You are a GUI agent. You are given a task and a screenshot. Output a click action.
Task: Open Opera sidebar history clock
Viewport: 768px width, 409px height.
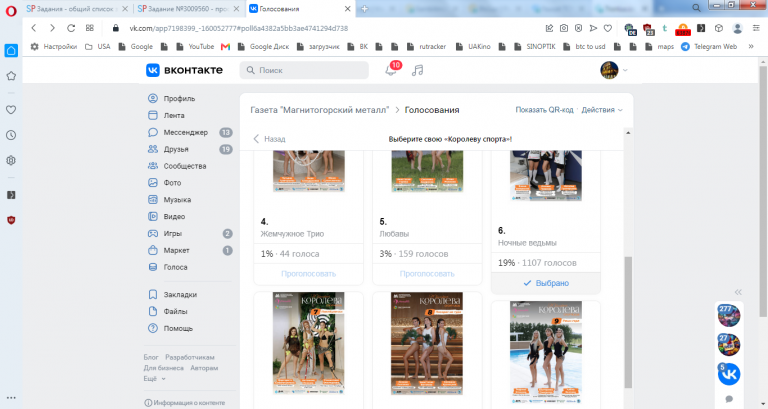click(11, 135)
